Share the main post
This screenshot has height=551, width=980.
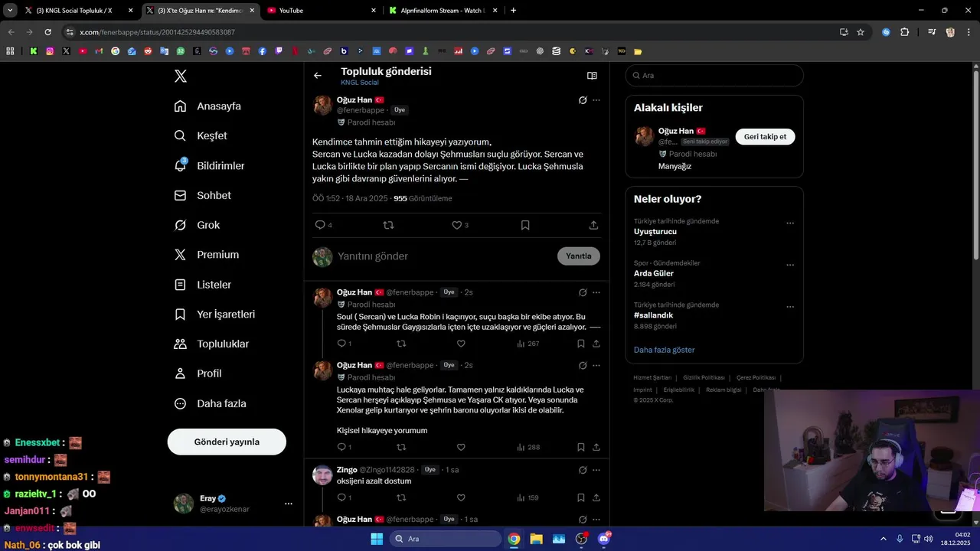[x=593, y=225]
